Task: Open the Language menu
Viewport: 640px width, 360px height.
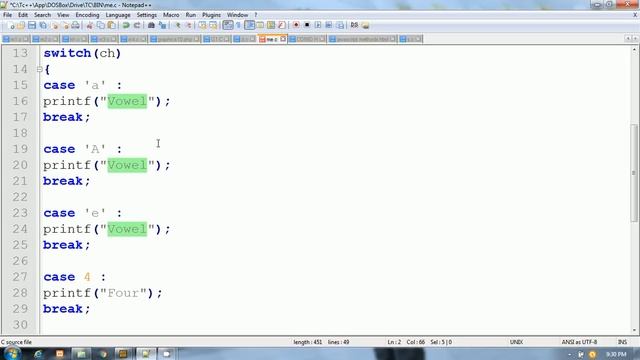Action: point(118,15)
